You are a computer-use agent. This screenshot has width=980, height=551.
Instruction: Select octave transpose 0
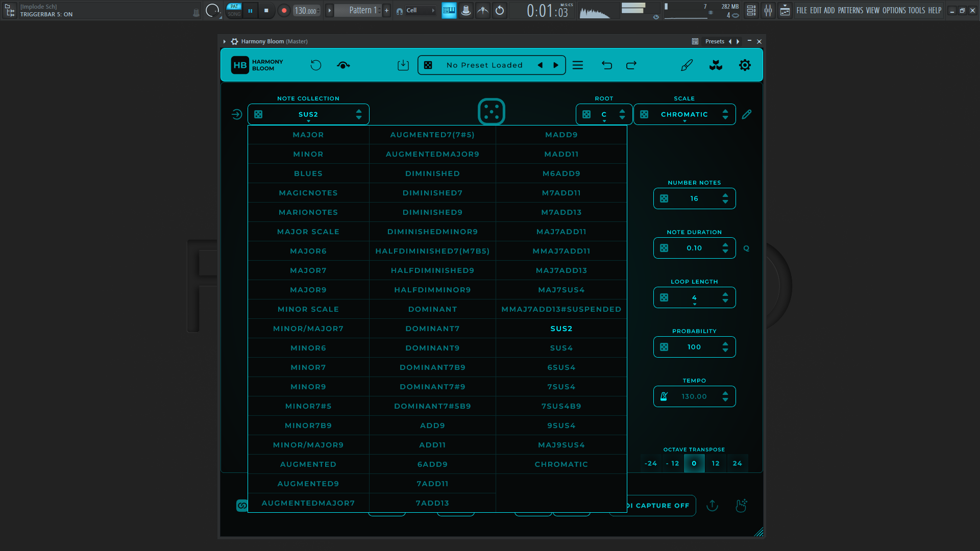point(694,463)
